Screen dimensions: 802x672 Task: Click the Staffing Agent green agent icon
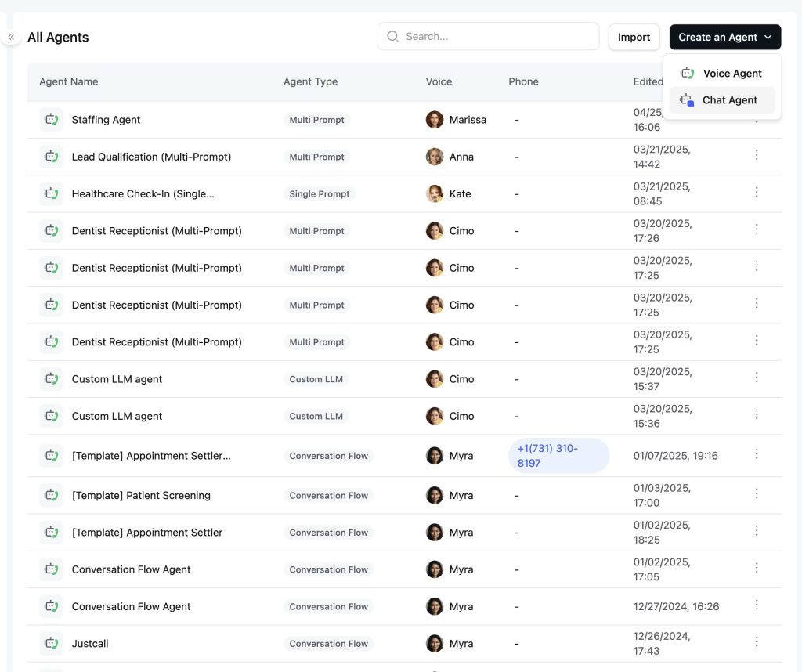[x=50, y=119]
